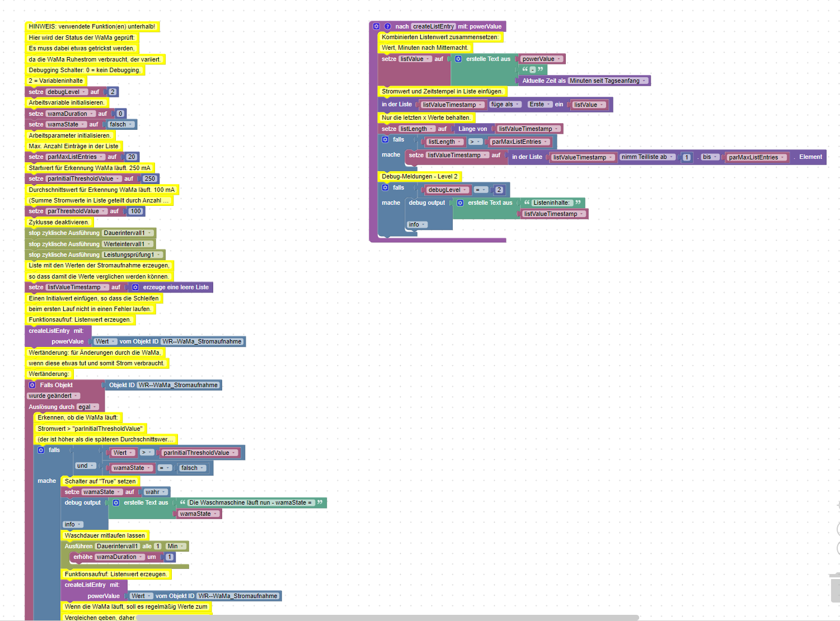
Task: Open gear on 'erstelle Text aus' powerValue block
Action: click(458, 59)
